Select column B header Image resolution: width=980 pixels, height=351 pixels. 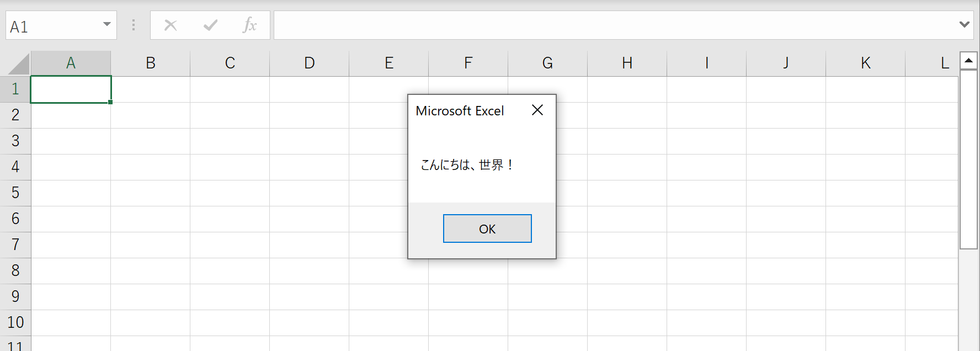[x=150, y=63]
